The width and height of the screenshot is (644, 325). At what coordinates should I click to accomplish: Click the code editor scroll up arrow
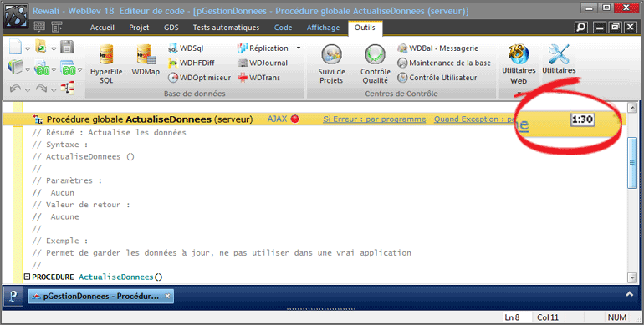point(632,108)
